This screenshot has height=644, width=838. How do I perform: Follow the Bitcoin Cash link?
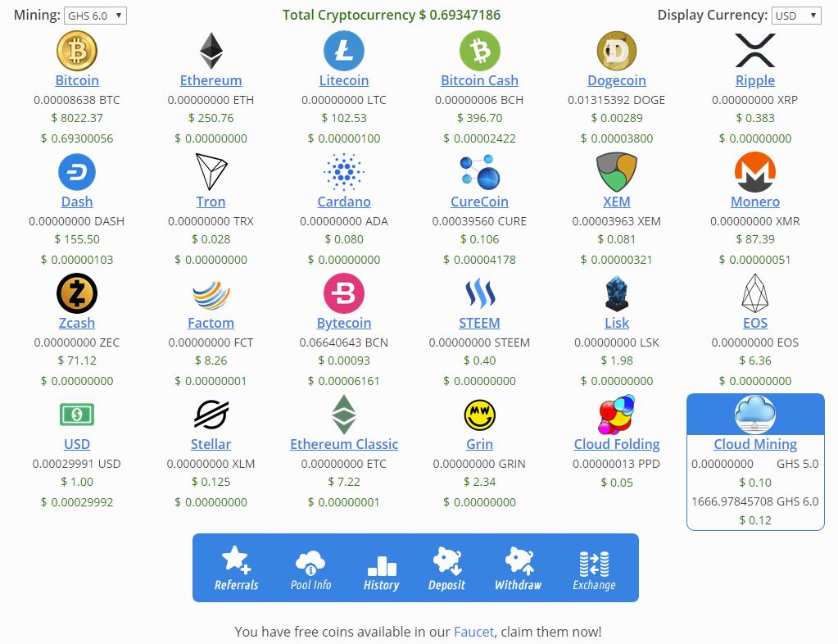click(479, 80)
